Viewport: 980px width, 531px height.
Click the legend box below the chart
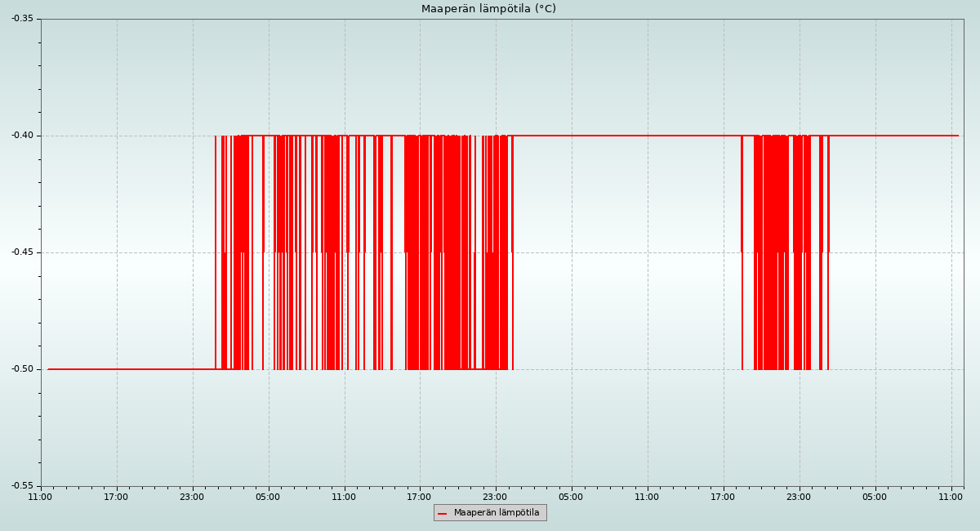pos(490,512)
